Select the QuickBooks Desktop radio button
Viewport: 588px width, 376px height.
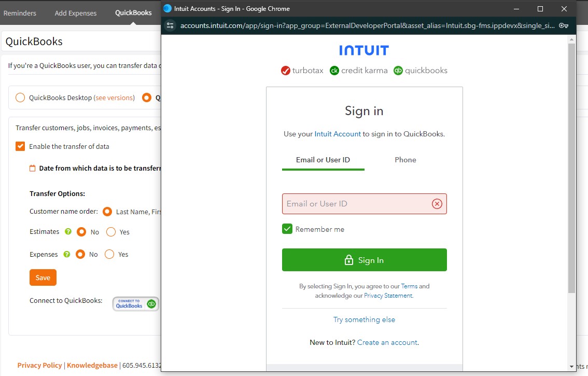[x=20, y=98]
